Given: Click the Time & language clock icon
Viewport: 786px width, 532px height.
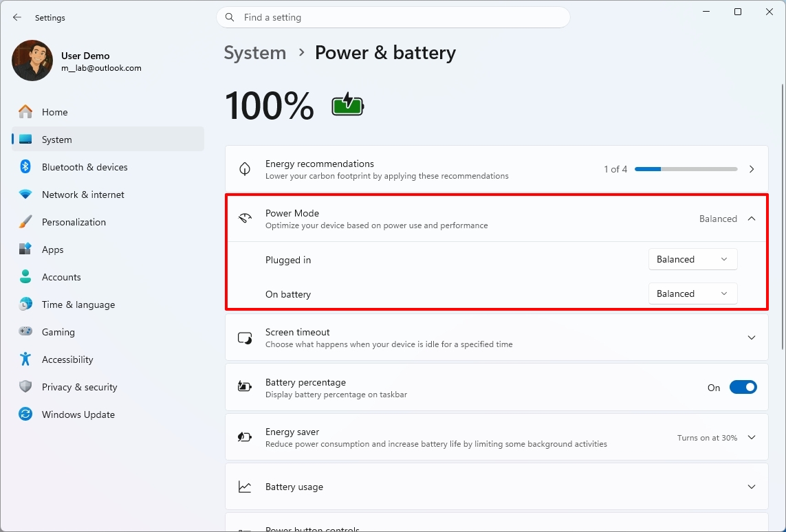Looking at the screenshot, I should click(25, 304).
